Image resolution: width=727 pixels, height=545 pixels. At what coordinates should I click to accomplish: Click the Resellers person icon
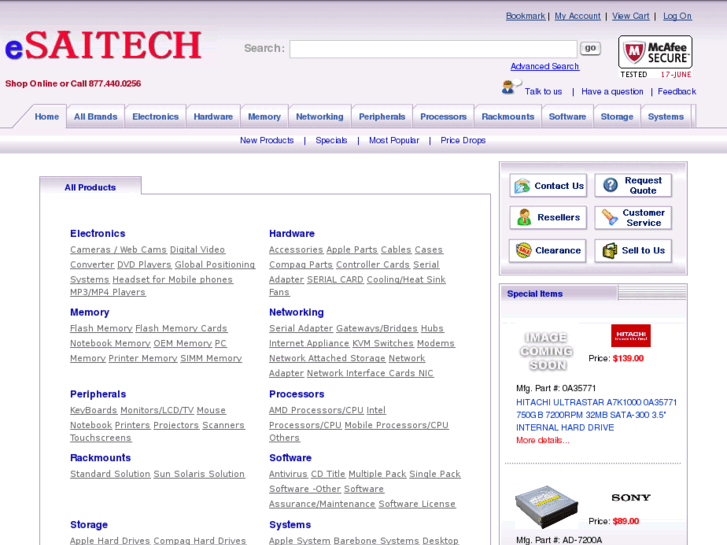(x=524, y=217)
